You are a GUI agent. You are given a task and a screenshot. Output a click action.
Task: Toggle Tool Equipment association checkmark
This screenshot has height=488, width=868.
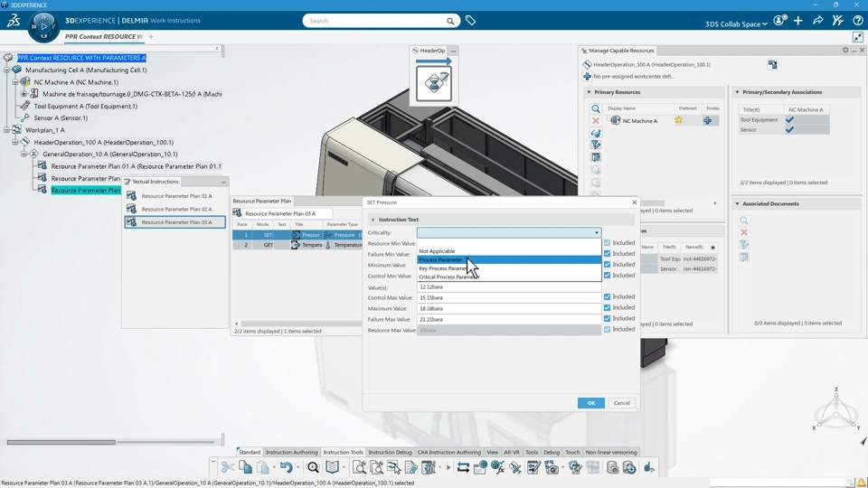[790, 119]
